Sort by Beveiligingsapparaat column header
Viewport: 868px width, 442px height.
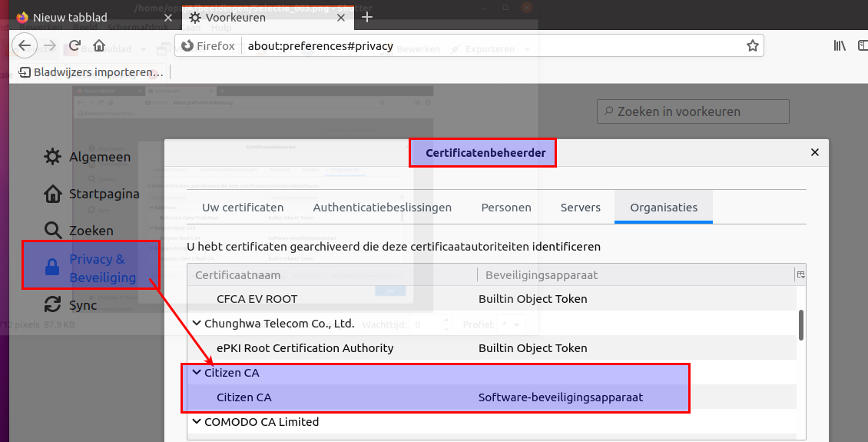tap(636, 274)
